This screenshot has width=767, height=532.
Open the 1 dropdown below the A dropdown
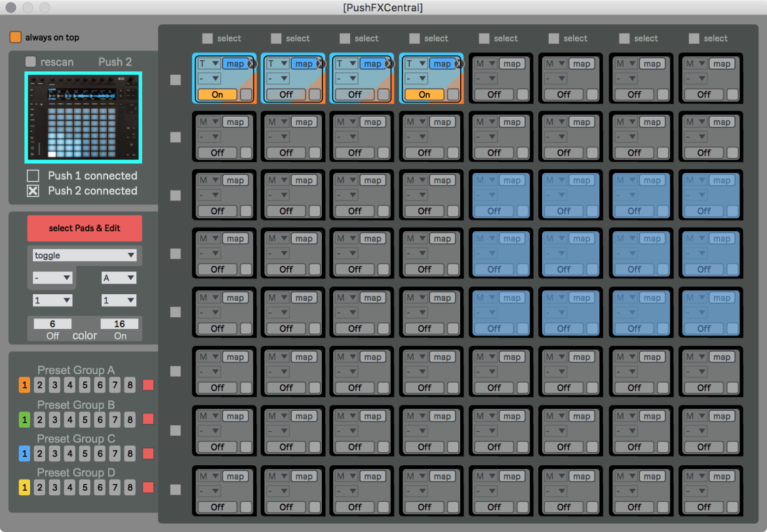pyautogui.click(x=119, y=300)
